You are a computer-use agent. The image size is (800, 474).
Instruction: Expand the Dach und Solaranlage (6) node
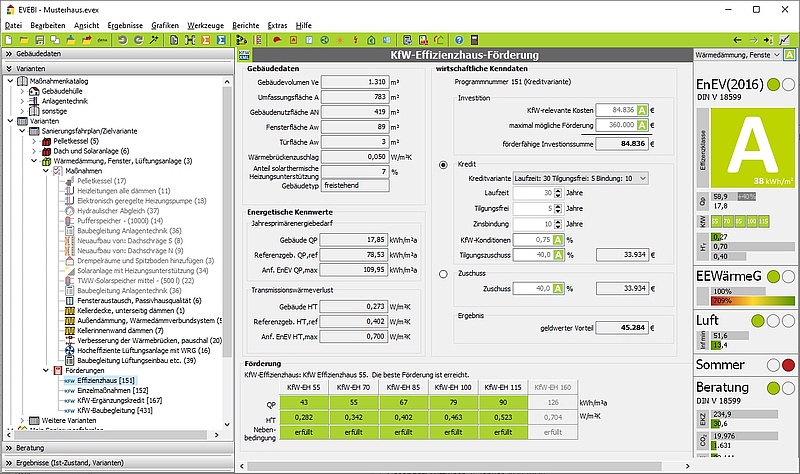(34, 151)
